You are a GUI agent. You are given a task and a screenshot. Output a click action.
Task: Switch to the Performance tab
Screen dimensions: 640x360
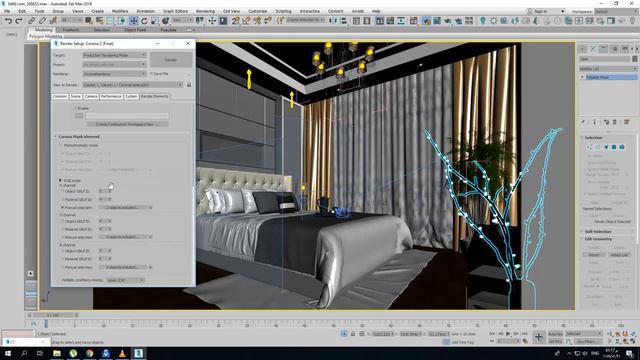click(111, 96)
